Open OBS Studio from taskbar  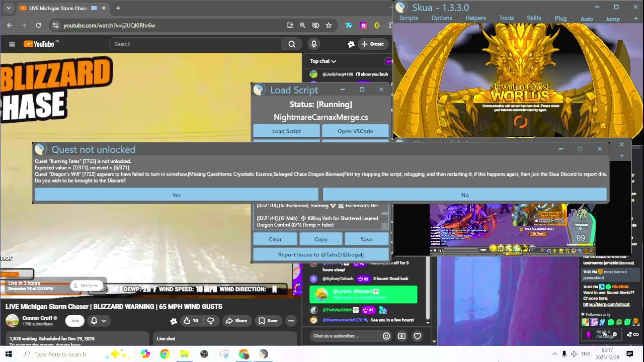pos(204,354)
